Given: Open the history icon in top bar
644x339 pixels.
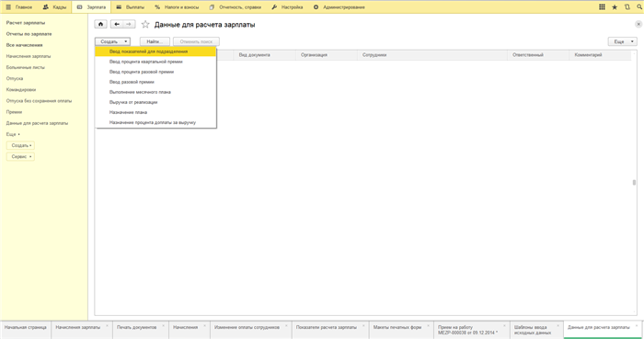Looking at the screenshot, I should [x=627, y=7].
